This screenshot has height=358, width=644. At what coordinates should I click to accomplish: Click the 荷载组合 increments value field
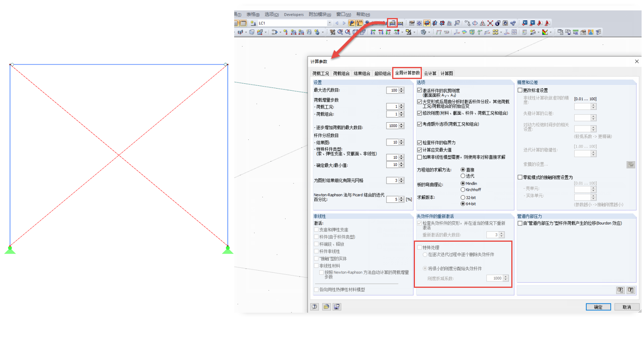click(x=392, y=114)
